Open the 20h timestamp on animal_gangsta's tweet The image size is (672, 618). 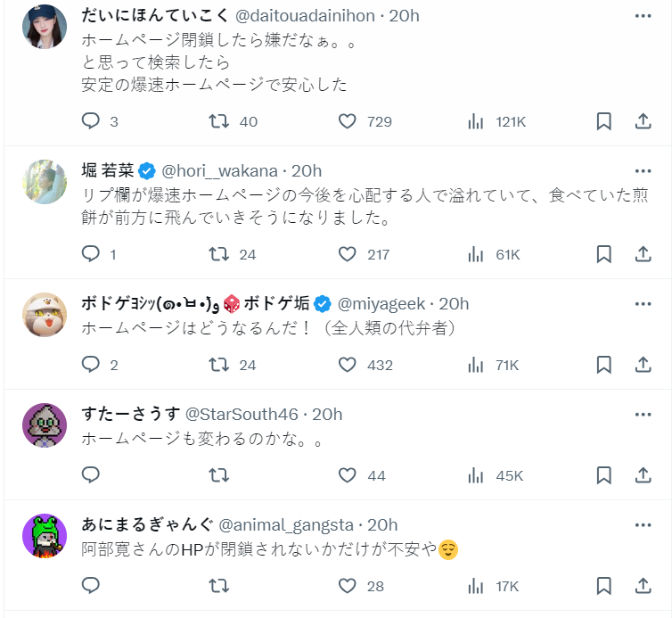click(x=382, y=524)
